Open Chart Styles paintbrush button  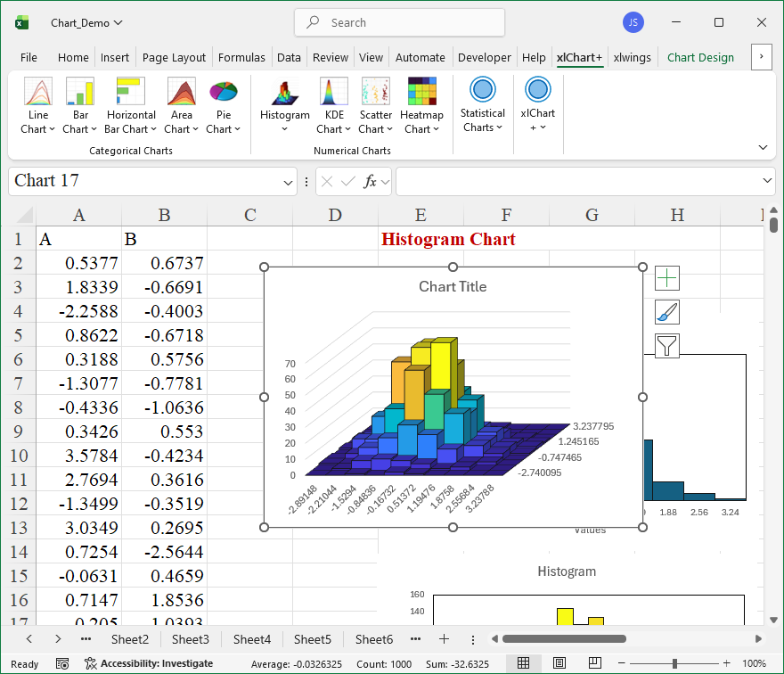(x=667, y=312)
